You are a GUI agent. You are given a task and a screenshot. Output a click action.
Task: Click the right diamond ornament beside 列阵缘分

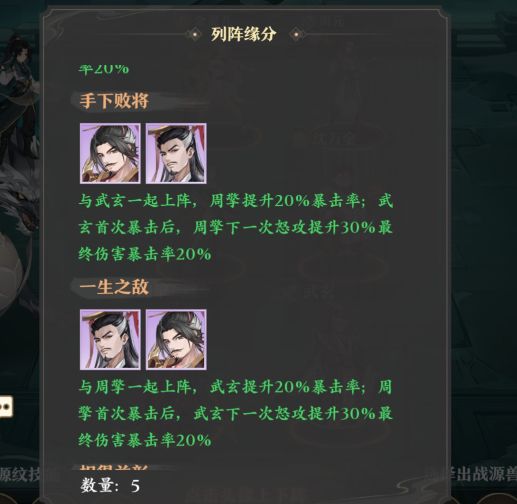click(x=296, y=34)
